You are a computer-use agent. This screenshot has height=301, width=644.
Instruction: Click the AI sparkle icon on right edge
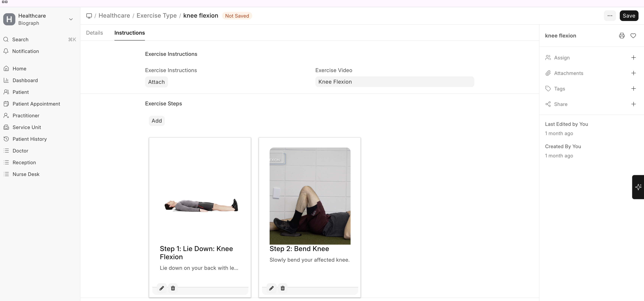[x=638, y=187]
